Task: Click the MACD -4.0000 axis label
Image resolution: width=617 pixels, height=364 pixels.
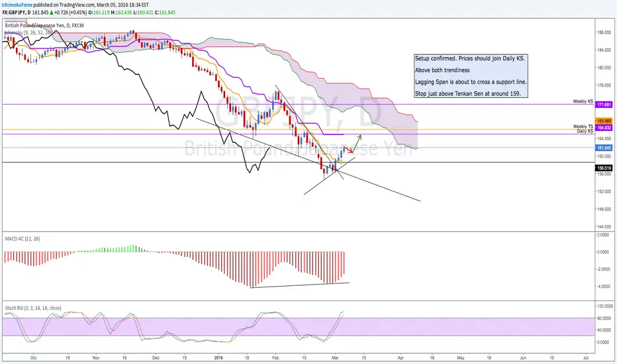Action: coord(604,287)
